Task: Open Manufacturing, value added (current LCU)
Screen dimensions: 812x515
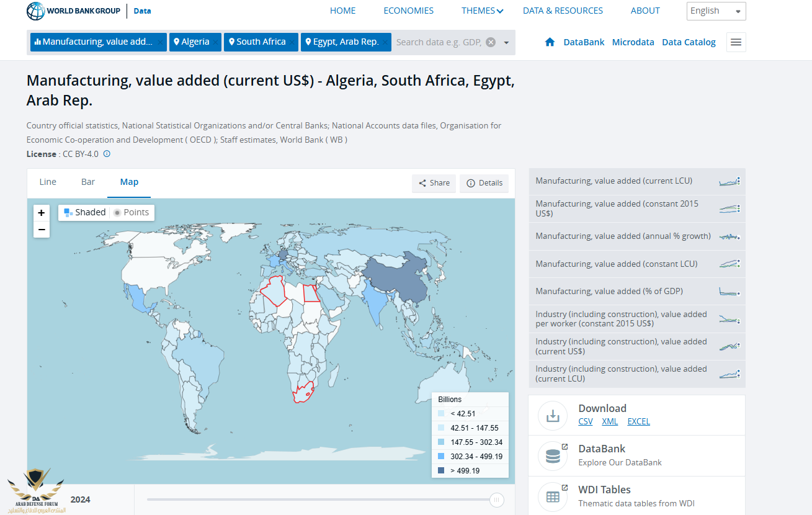Action: (614, 181)
